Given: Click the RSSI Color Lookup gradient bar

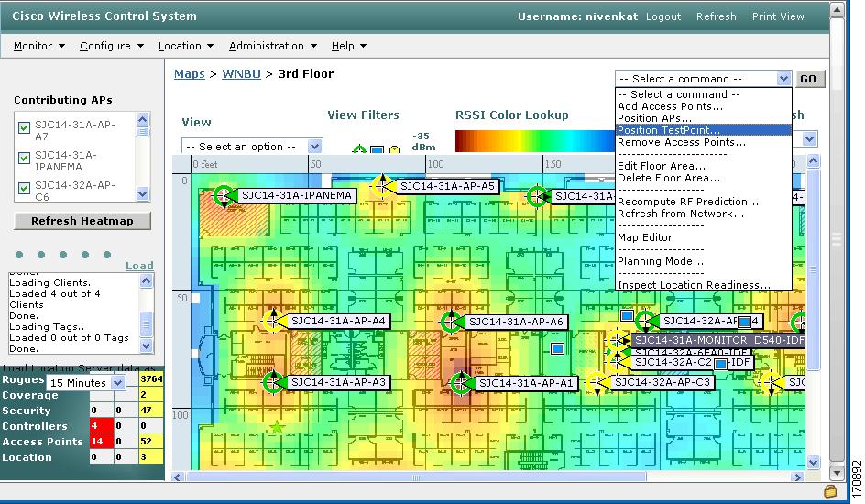Looking at the screenshot, I should pos(534,140).
